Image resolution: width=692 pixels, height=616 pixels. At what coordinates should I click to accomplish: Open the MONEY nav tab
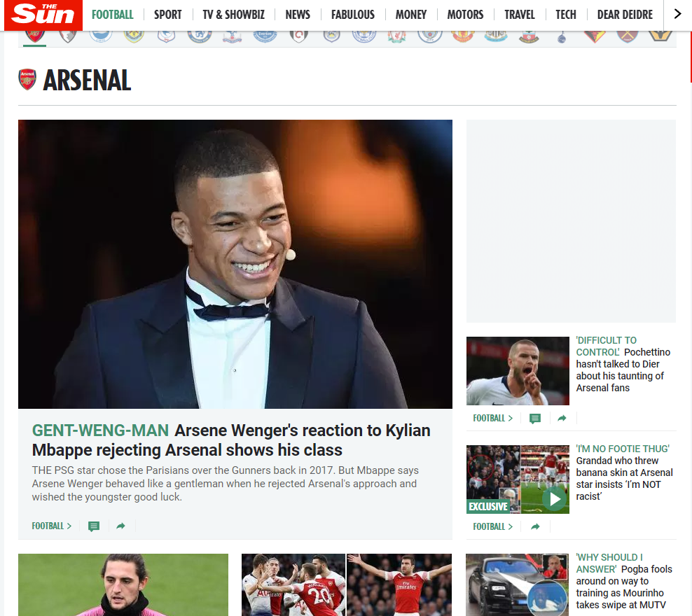click(411, 15)
